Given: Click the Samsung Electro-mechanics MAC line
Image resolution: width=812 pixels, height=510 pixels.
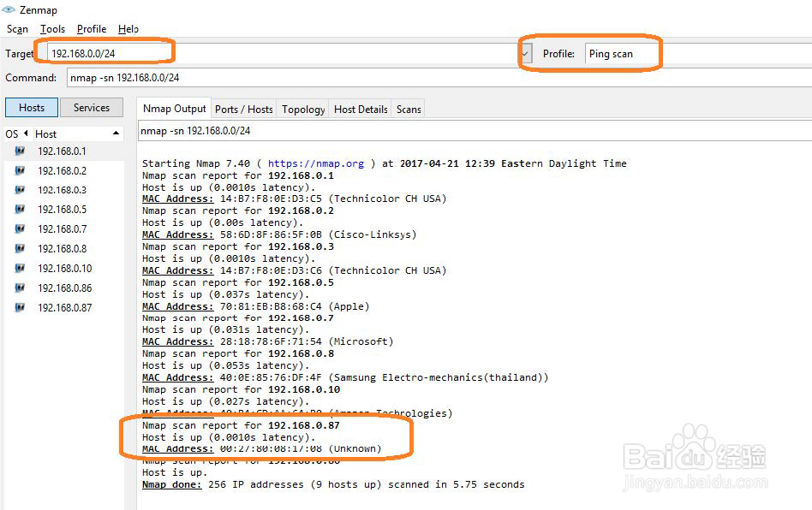Looking at the screenshot, I should point(345,377).
